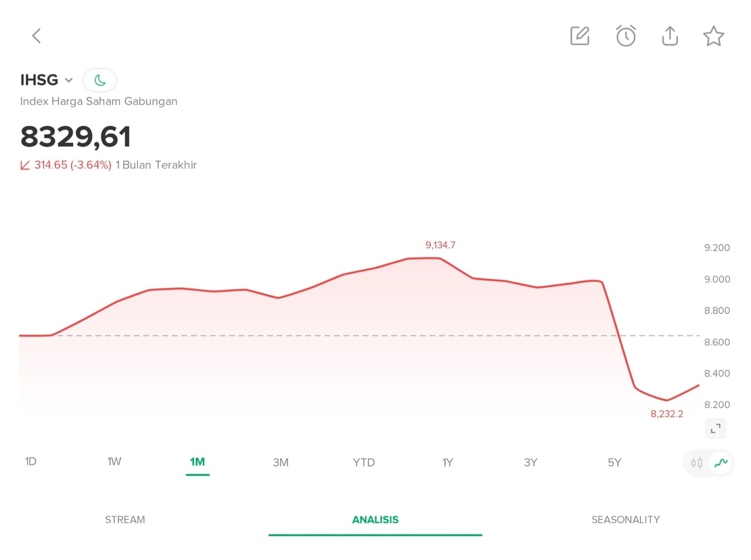Toggle dark mode via the moon badge
The image size is (751, 560).
click(x=100, y=80)
